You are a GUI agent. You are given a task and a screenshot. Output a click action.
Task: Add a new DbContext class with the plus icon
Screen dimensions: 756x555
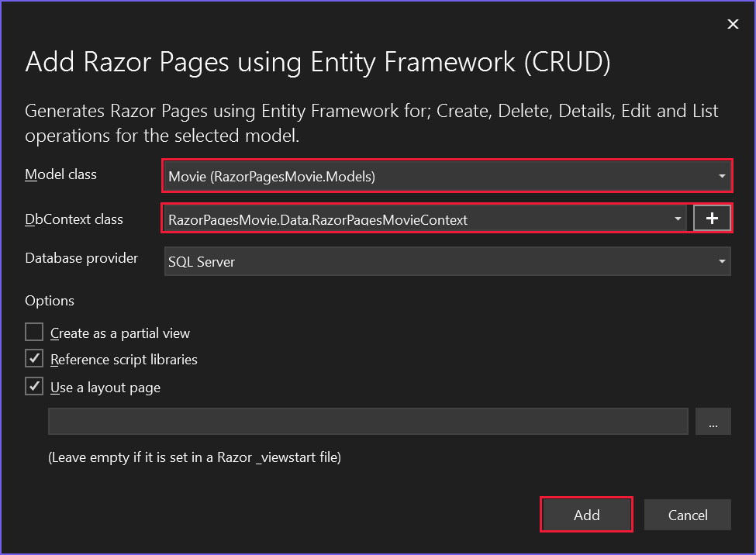(x=712, y=218)
